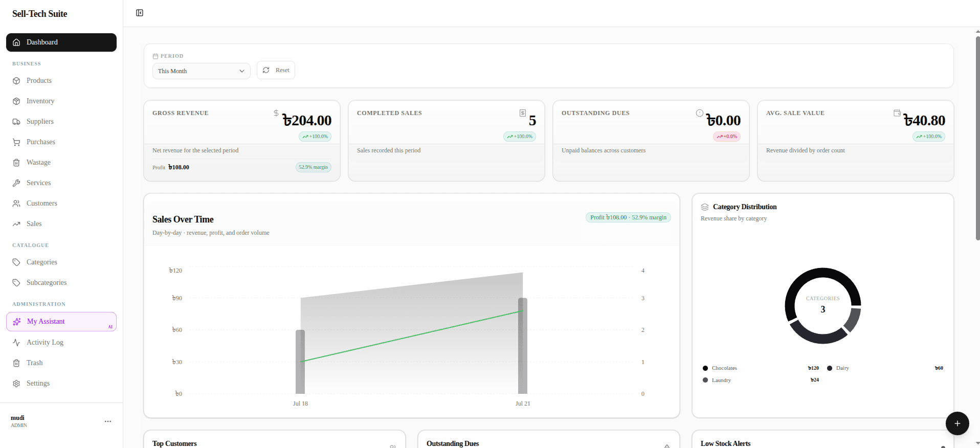980x448 pixels.
Task: Collapse the sidebar with the panel toggle icon
Action: 140,13
